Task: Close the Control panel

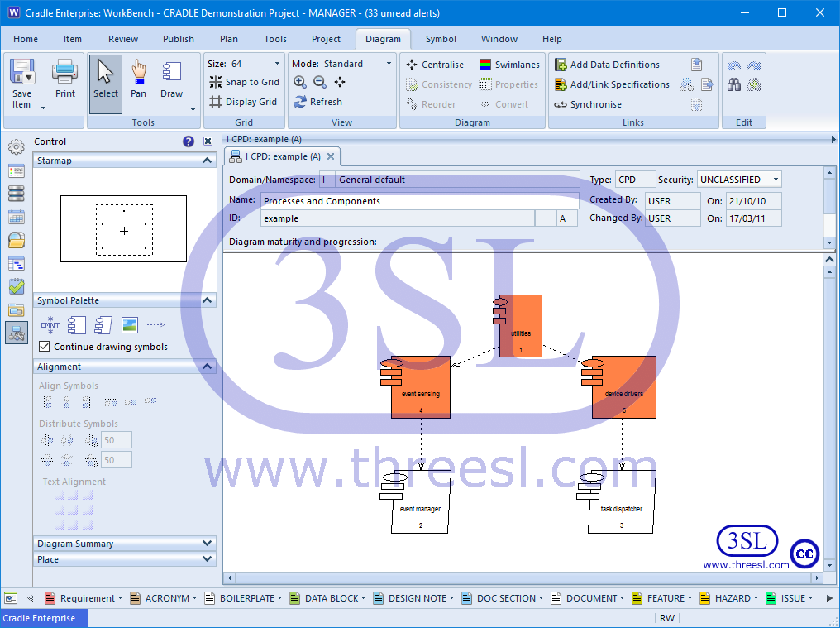Action: 208,141
